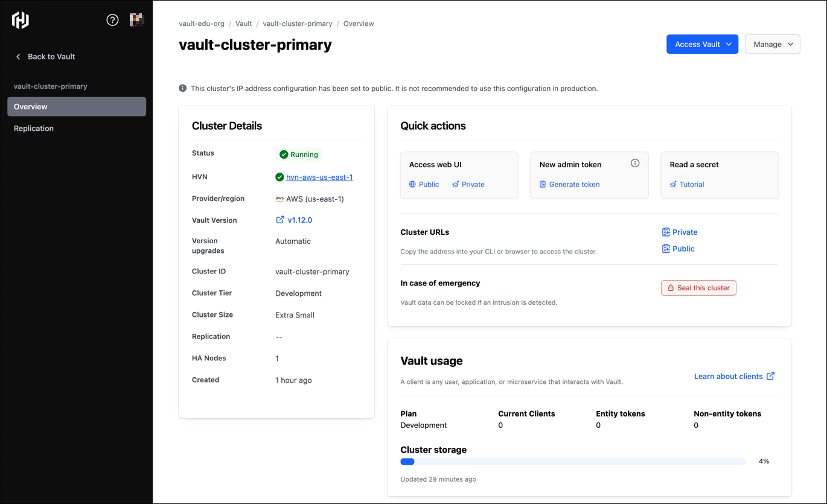Click the Generate token clipboard icon
Viewport: 827px width, 504px height.
(543, 185)
